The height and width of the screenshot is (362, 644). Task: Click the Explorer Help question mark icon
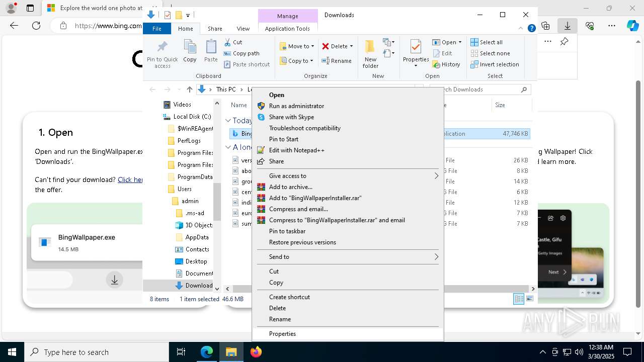[531, 29]
